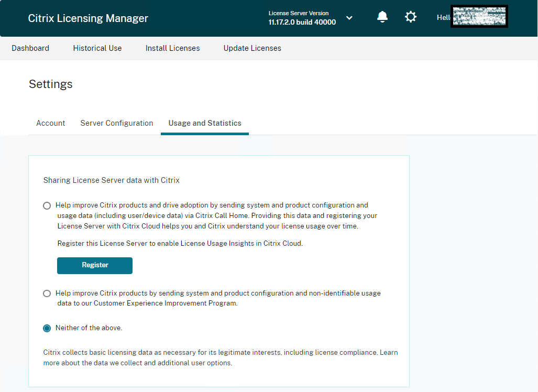The width and height of the screenshot is (538, 392).
Task: Open the notifications bell icon
Action: [382, 17]
